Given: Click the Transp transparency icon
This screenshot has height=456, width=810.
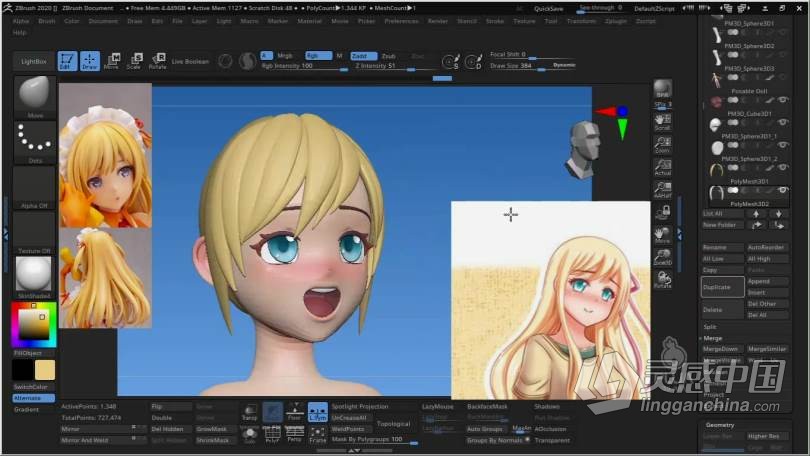Looking at the screenshot, I should 250,413.
